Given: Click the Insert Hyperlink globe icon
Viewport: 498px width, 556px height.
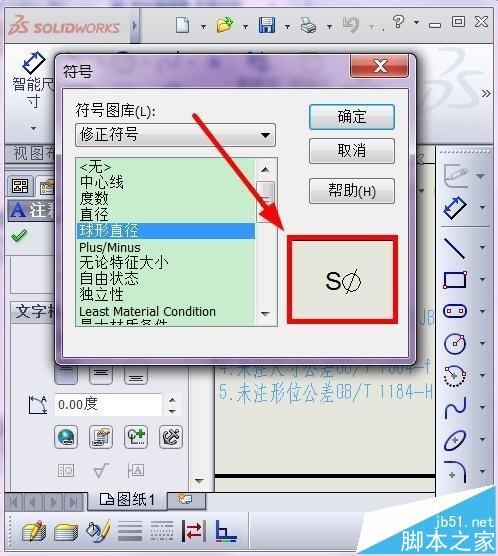Looking at the screenshot, I should coord(66,437).
